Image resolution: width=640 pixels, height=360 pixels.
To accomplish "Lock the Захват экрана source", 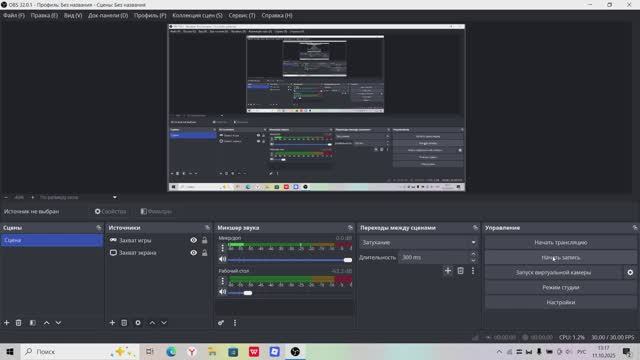I will coord(204,253).
